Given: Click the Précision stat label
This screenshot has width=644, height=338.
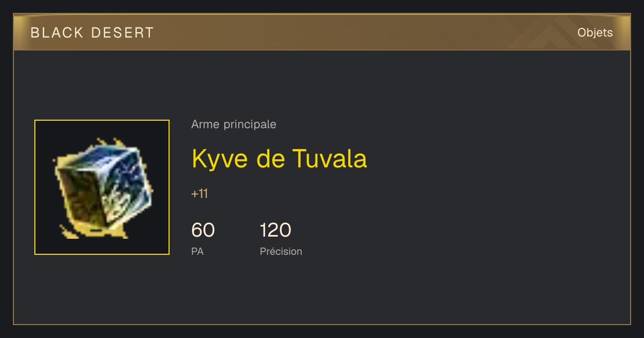Looking at the screenshot, I should pos(281,251).
